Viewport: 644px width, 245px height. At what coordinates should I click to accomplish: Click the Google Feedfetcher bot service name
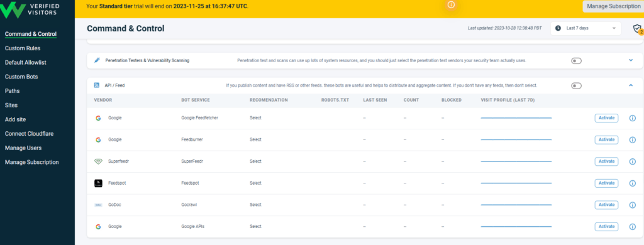pyautogui.click(x=199, y=117)
